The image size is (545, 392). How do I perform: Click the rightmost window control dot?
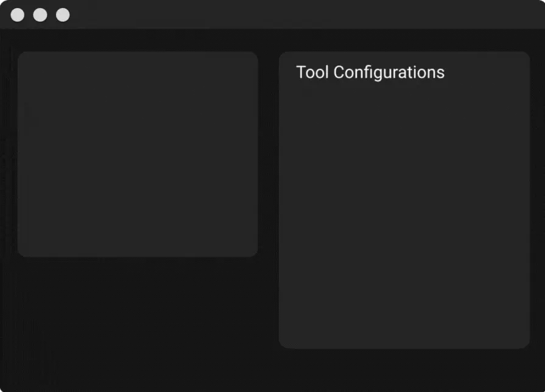(x=63, y=15)
